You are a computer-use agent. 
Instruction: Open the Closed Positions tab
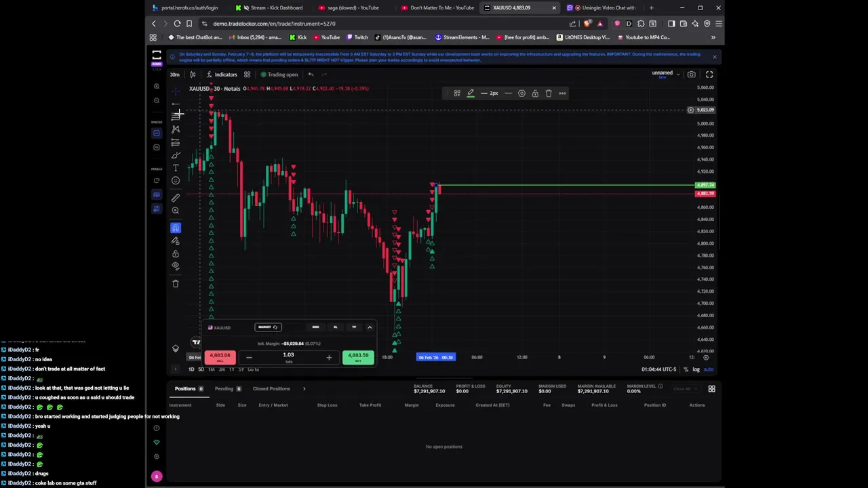tap(271, 389)
